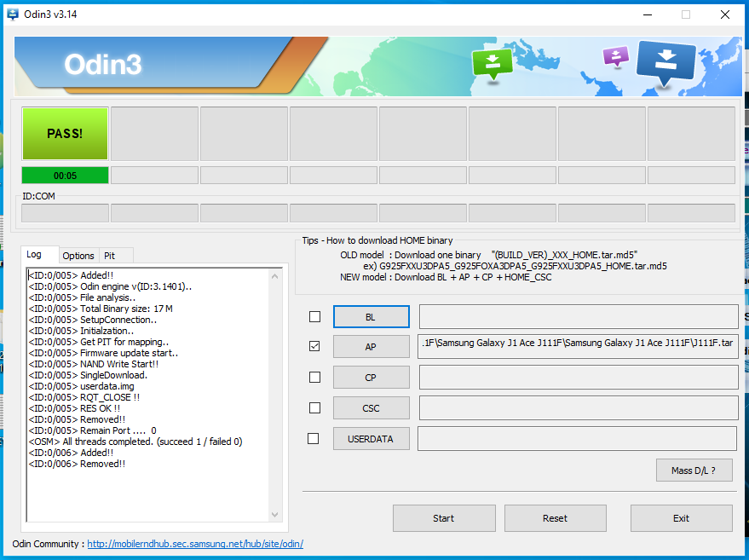Click the green 00:05 progress bar

(65, 176)
